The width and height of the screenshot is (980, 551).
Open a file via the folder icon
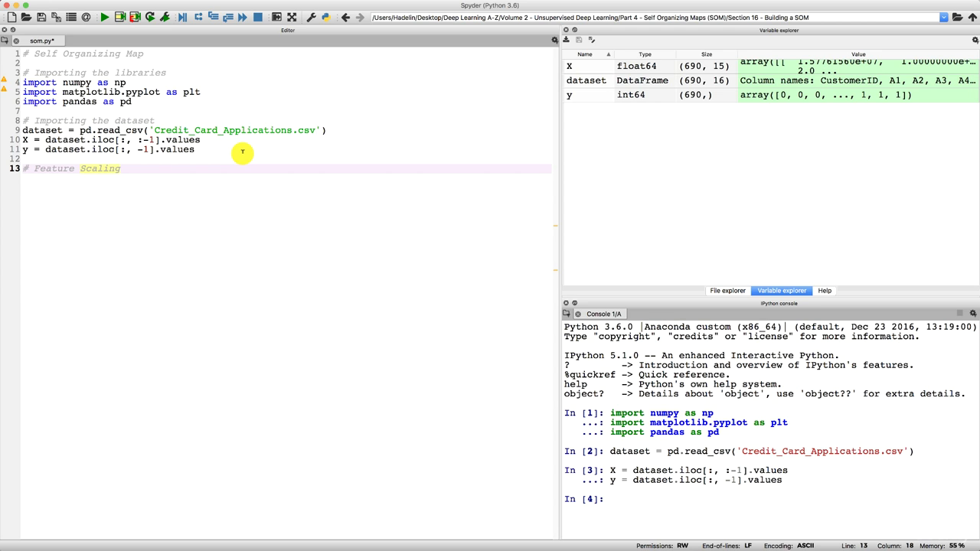point(26,17)
